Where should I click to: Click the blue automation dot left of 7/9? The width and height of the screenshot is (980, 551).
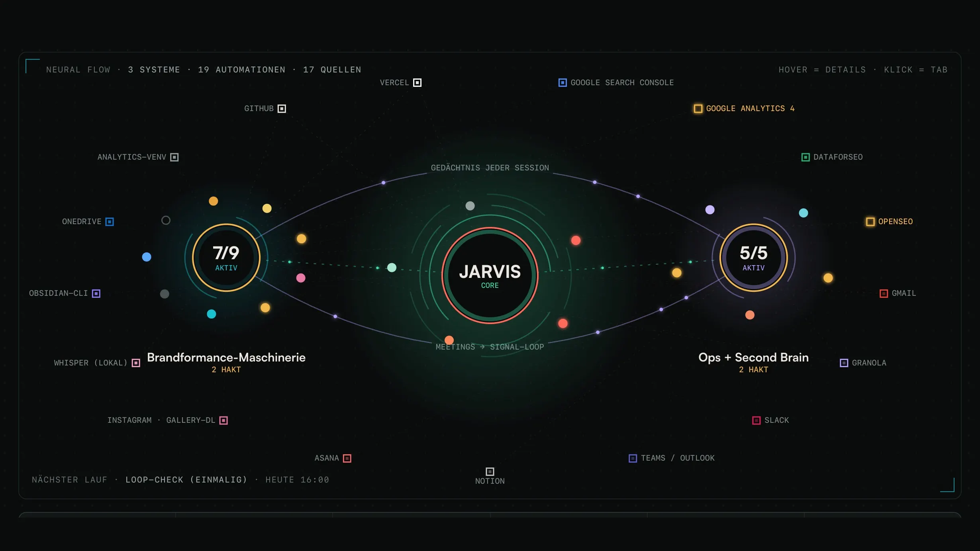click(x=147, y=257)
